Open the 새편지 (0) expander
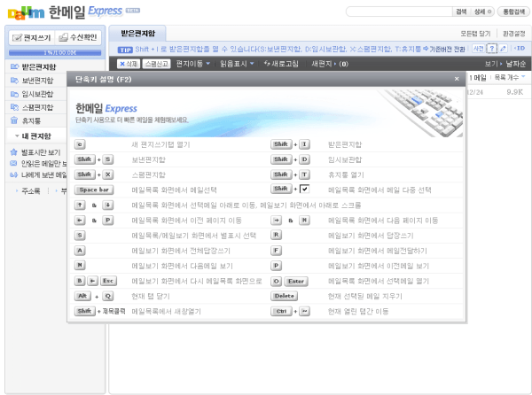Viewport: 532px width, 395px height. pyautogui.click(x=330, y=64)
